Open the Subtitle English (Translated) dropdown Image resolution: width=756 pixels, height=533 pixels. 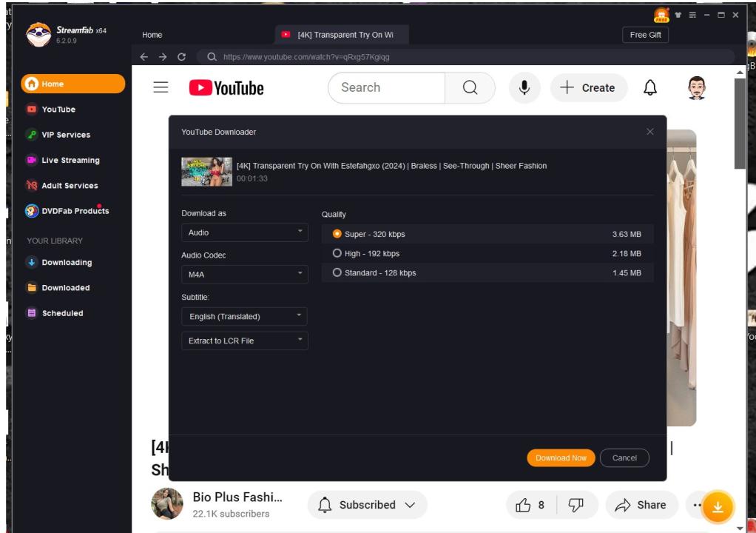[x=244, y=316]
